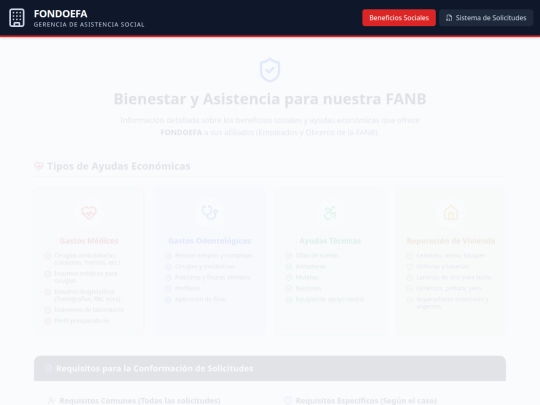The width and height of the screenshot is (540, 405).
Task: Click the check icon beside Cirugías ambulatorias
Action: click(48, 256)
